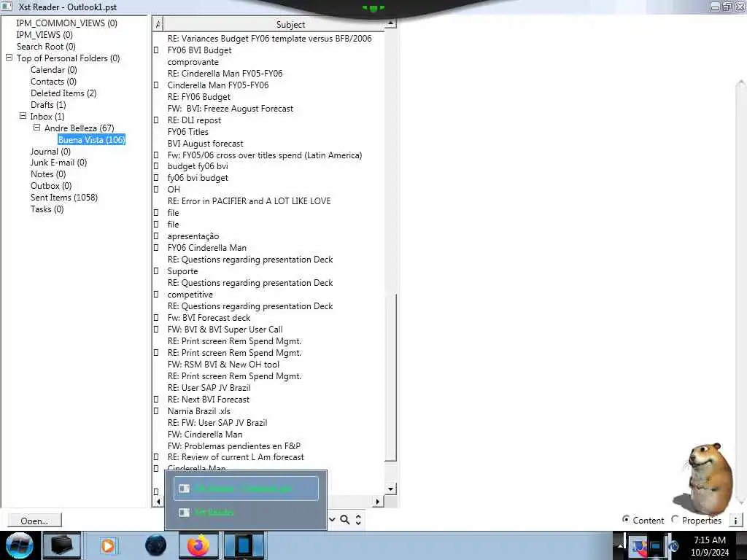Open 'RE: Error in PACIFIER and A LOT LIKE LOVE'
Image resolution: width=747 pixels, height=560 pixels.
pos(249,201)
